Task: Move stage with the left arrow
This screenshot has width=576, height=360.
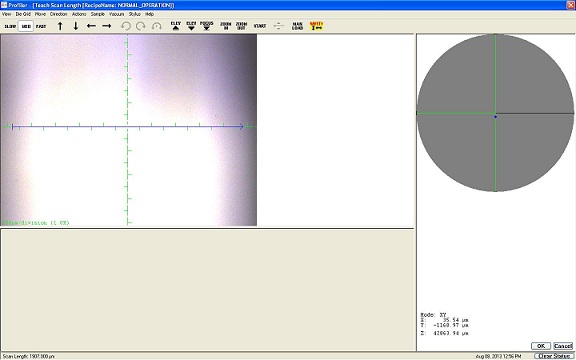Action: coord(91,26)
